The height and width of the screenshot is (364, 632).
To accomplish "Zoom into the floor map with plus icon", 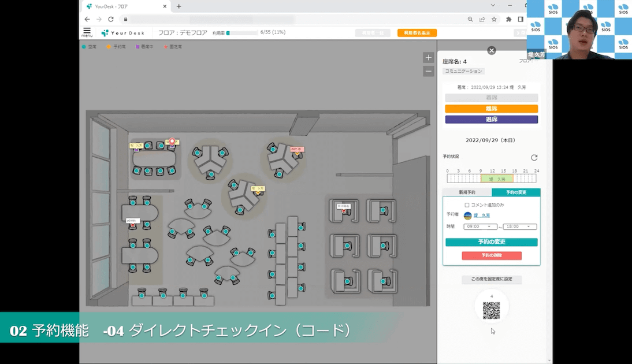I will pos(428,58).
